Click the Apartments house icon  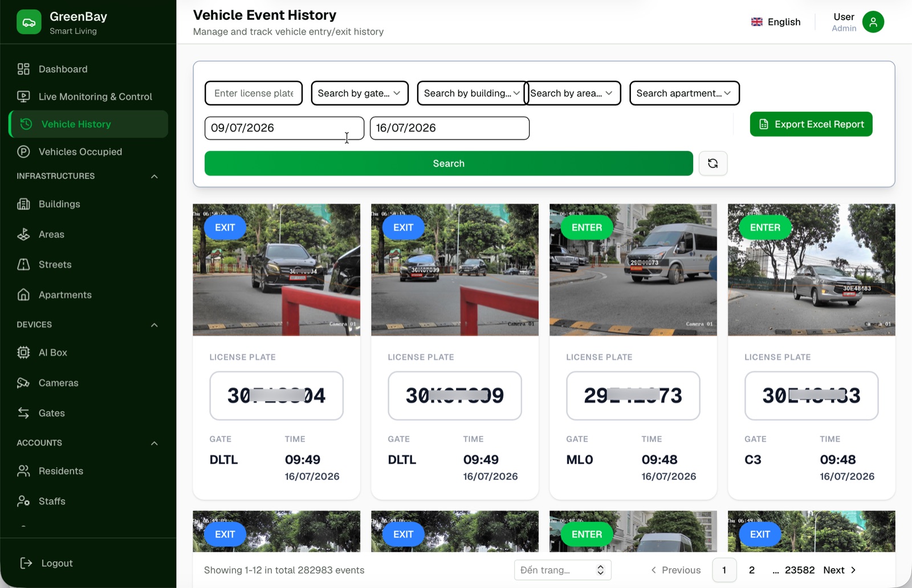pyautogui.click(x=23, y=295)
